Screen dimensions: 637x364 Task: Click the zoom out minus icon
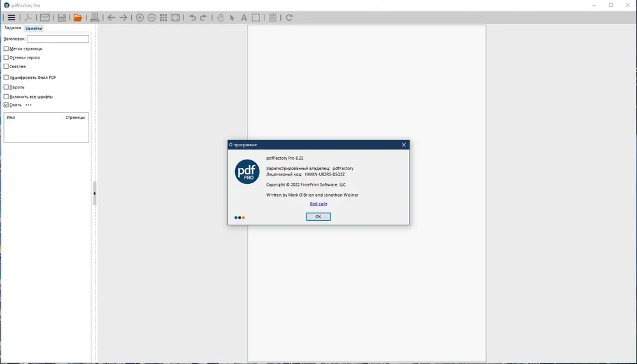(x=152, y=17)
